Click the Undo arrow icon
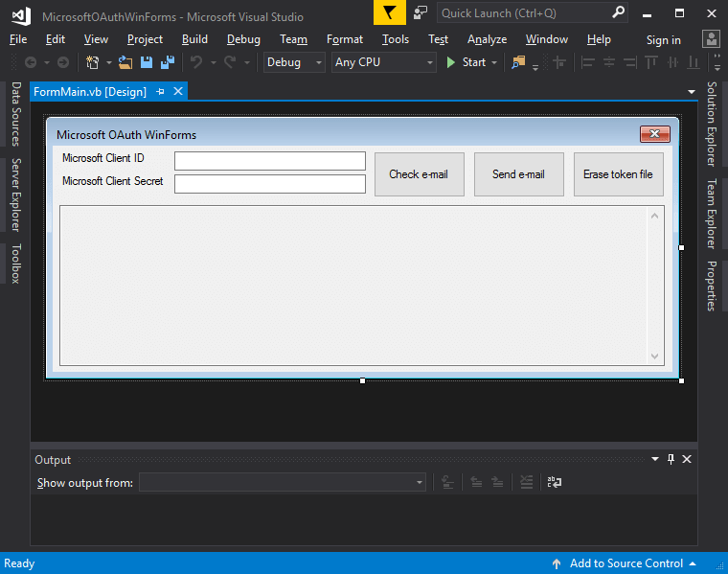The height and width of the screenshot is (574, 728). tap(197, 62)
